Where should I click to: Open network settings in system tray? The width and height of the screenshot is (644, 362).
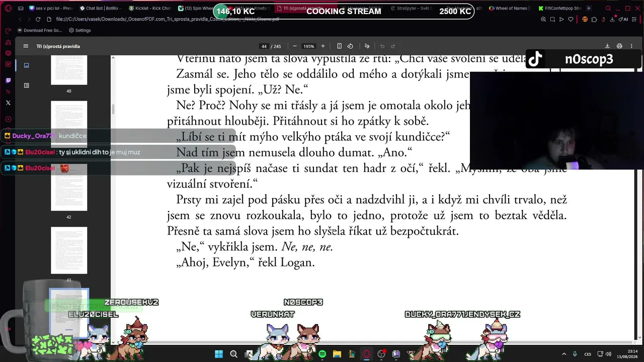pyautogui.click(x=600, y=354)
